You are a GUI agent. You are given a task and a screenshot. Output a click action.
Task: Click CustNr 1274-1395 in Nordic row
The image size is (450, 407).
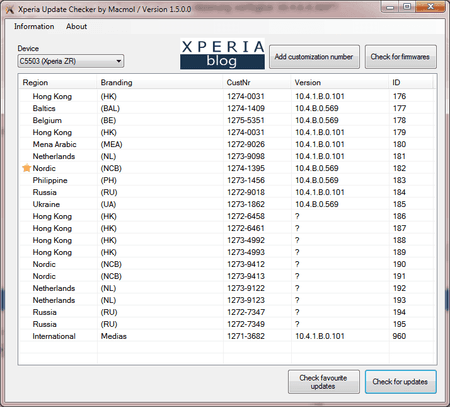(x=246, y=168)
